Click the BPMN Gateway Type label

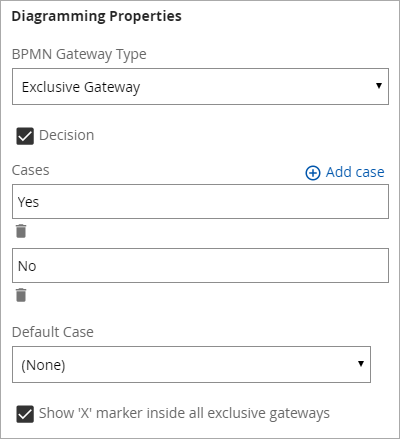click(79, 54)
